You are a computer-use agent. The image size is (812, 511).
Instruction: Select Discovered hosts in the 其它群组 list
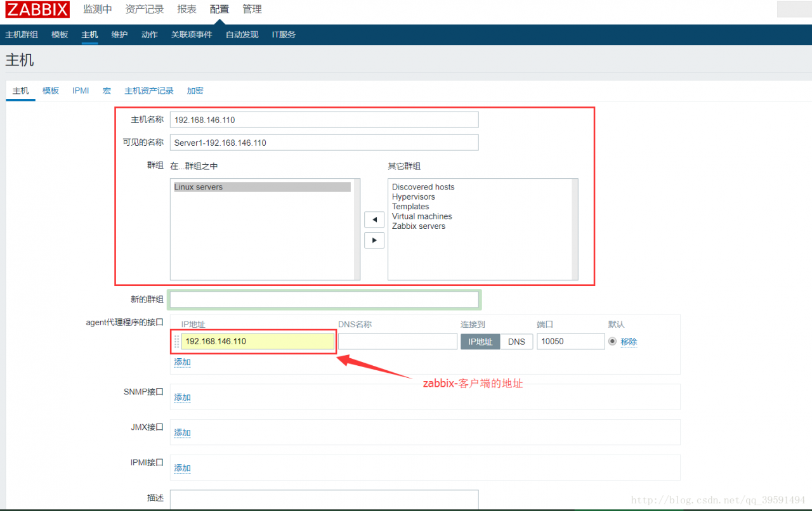pos(422,186)
